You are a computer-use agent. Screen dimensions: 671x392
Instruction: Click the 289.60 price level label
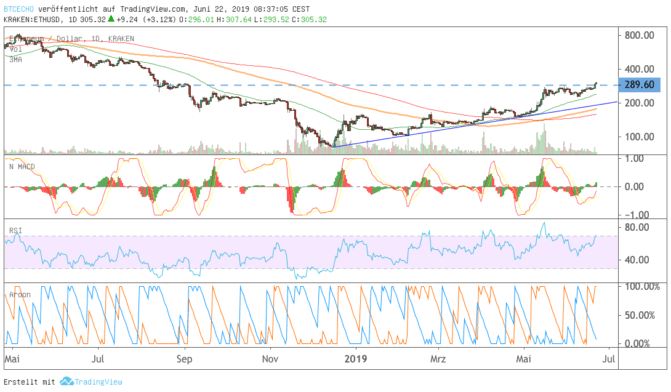[x=639, y=85]
